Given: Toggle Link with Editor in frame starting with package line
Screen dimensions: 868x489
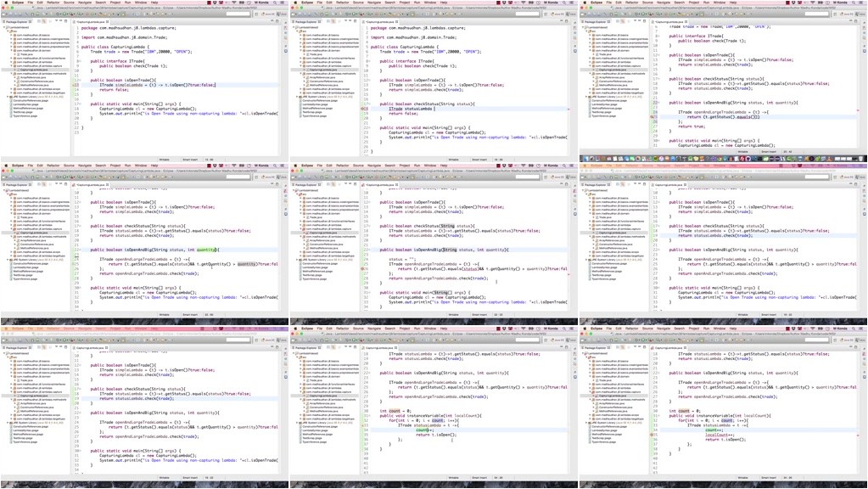Looking at the screenshot, I should (x=44, y=21).
